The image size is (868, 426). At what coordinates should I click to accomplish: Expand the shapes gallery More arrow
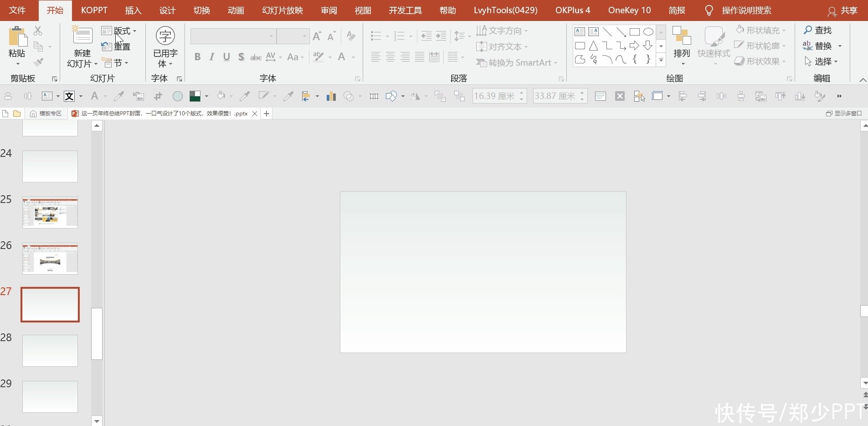[661, 60]
